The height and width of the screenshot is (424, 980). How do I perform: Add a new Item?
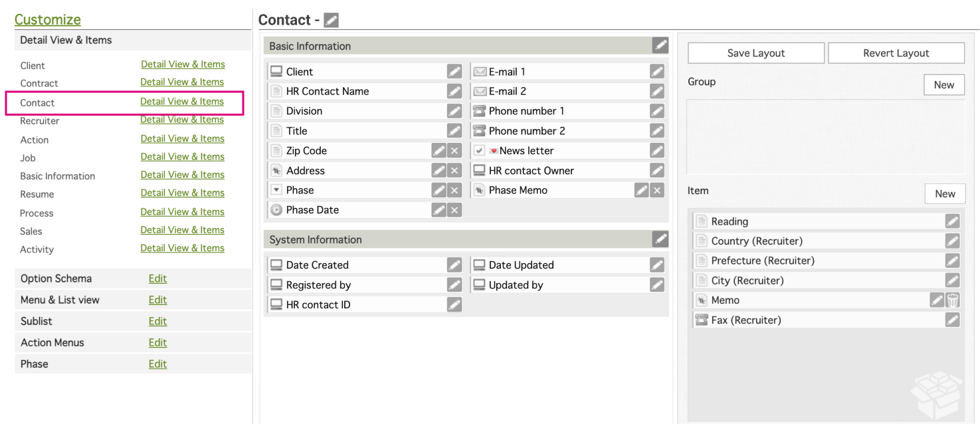pos(945,194)
